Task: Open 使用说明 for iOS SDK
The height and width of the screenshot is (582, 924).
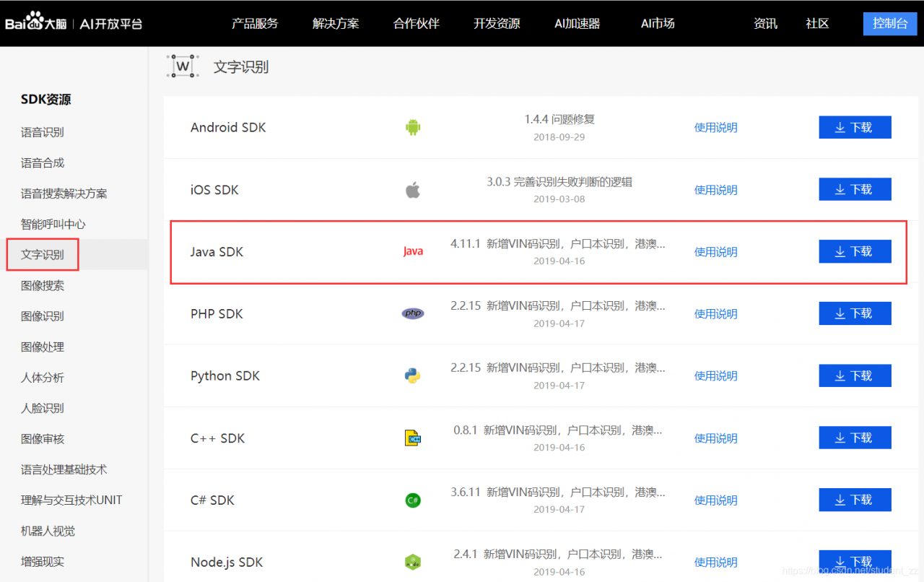Action: [716, 190]
